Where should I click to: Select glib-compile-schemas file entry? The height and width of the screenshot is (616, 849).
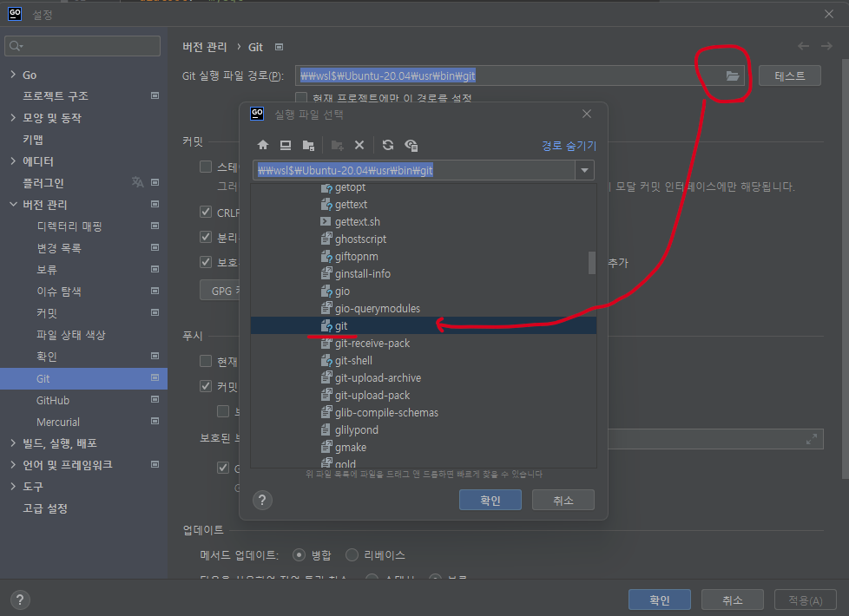[386, 412]
